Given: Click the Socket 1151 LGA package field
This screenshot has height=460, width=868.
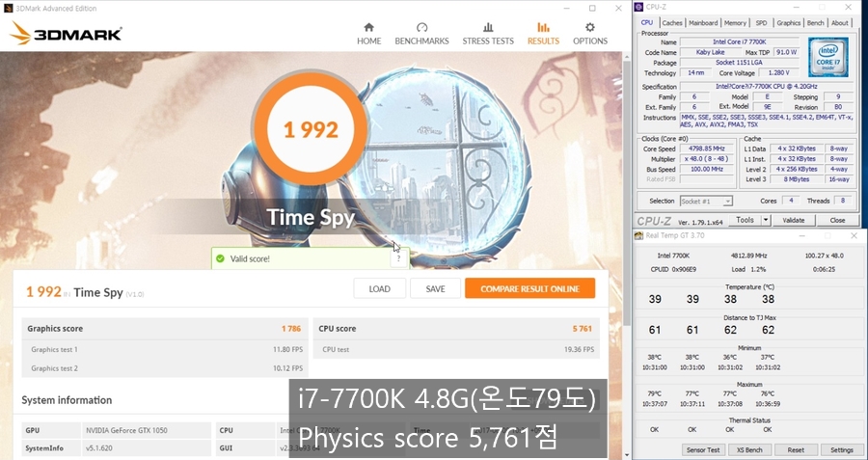Looking at the screenshot, I should click(x=739, y=63).
